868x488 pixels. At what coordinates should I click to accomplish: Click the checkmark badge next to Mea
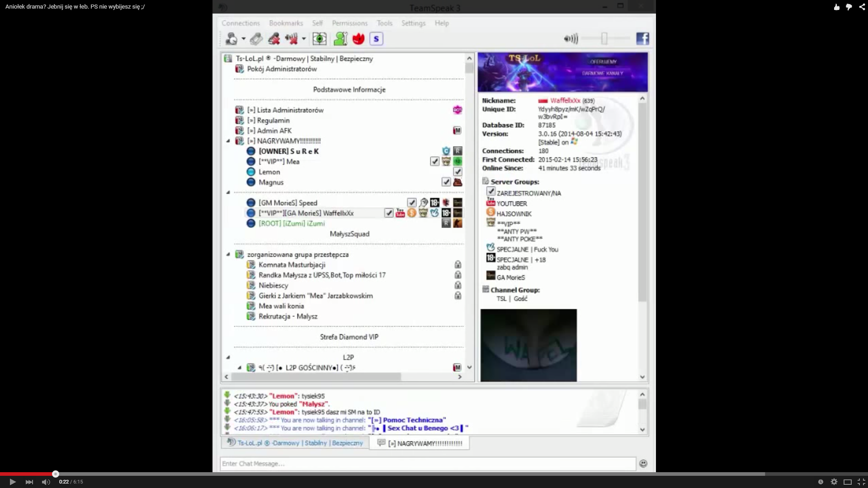click(x=434, y=162)
